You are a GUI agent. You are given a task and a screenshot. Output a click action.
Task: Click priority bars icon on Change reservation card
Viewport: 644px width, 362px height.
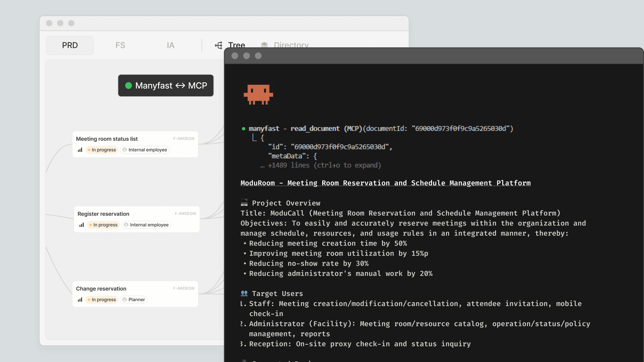coord(80,299)
